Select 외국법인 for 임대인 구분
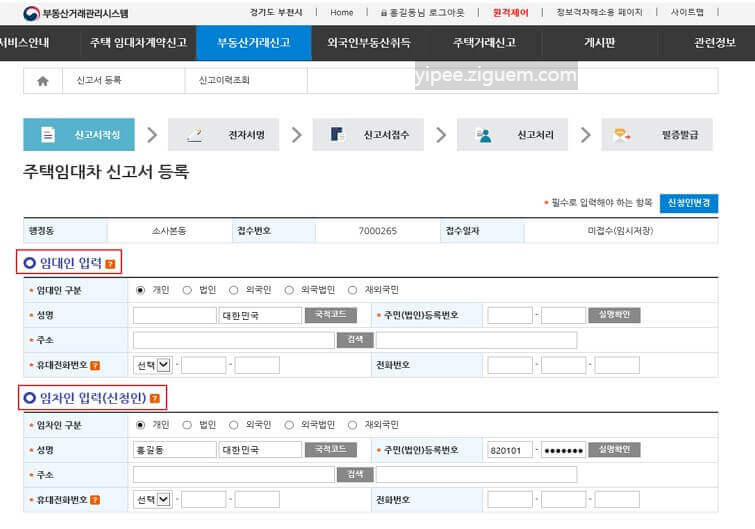Image resolution: width=755 pixels, height=529 pixels. tap(289, 290)
